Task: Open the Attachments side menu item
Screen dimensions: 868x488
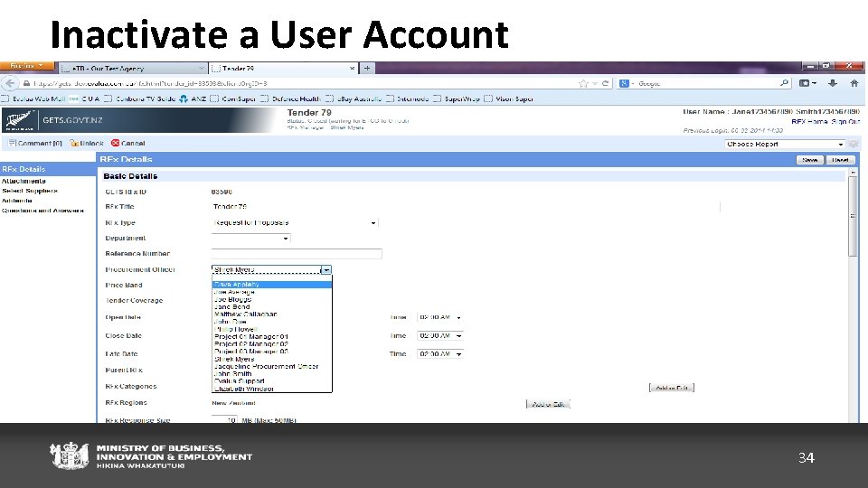Action: (24, 181)
